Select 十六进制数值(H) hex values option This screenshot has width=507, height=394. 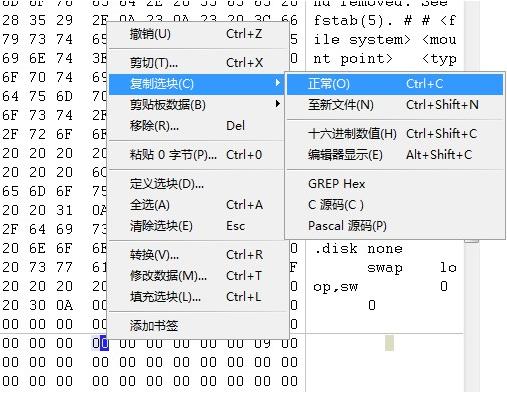click(x=395, y=134)
